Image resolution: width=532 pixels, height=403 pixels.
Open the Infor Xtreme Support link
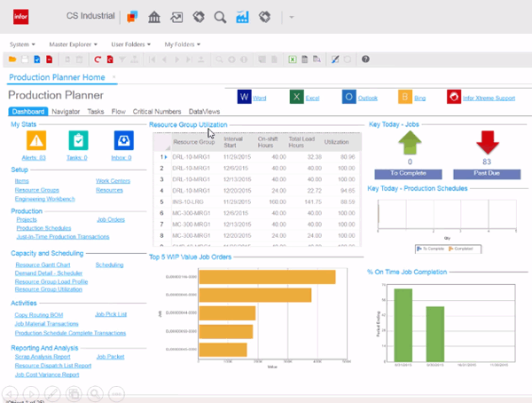(x=489, y=99)
